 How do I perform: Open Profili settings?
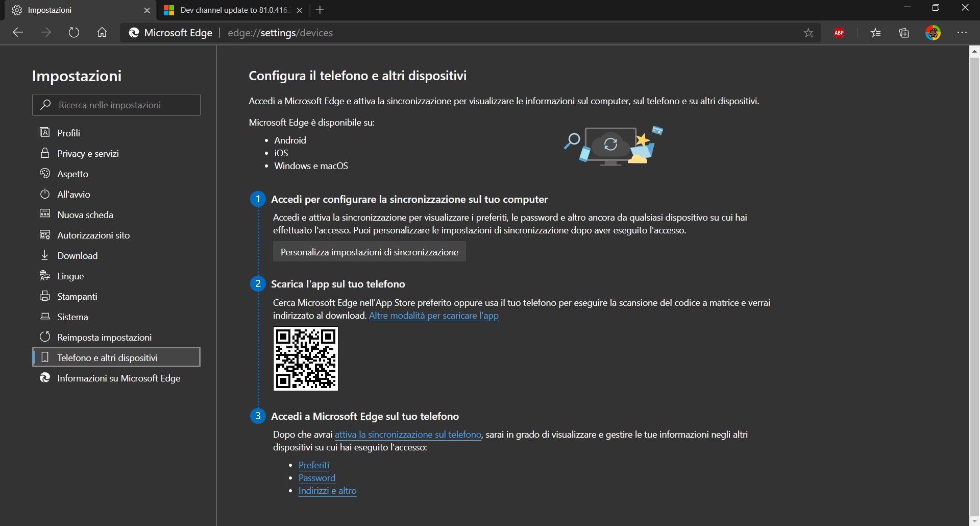pos(116,133)
